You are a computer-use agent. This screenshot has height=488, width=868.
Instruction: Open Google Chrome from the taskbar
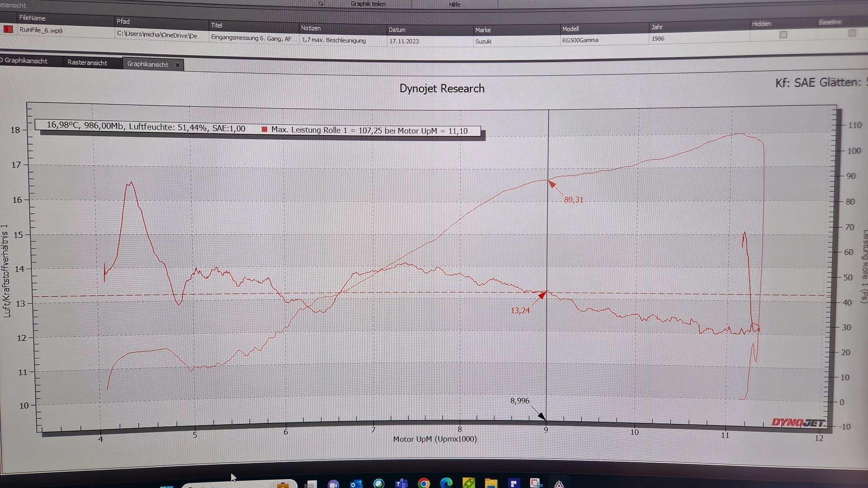(x=424, y=483)
